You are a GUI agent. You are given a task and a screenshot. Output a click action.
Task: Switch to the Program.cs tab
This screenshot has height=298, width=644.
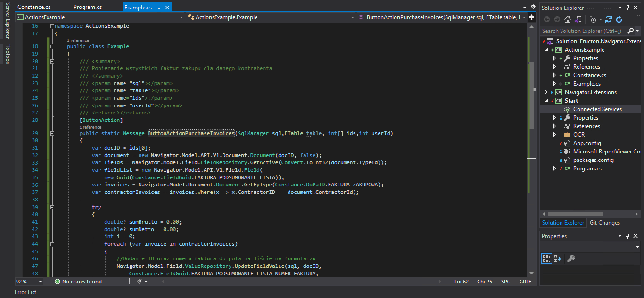pos(88,8)
